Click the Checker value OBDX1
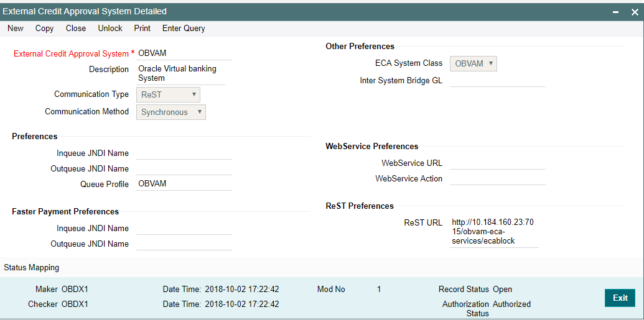644x320 pixels. [x=75, y=304]
